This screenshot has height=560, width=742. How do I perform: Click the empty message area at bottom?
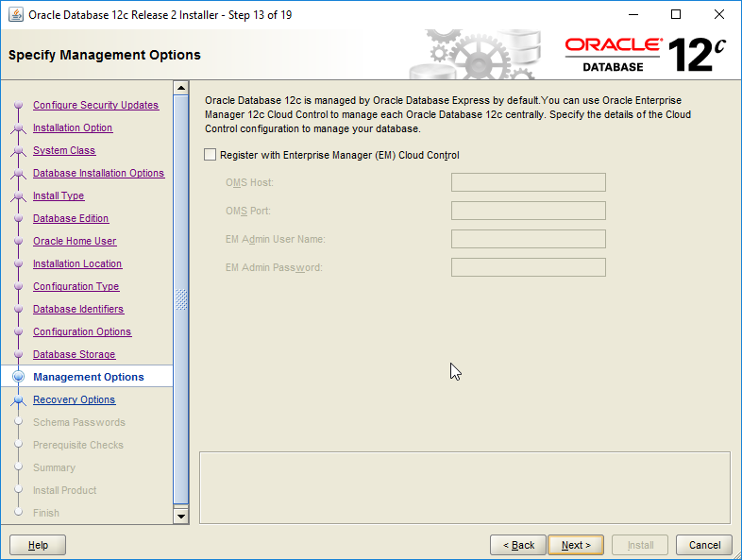click(464, 487)
